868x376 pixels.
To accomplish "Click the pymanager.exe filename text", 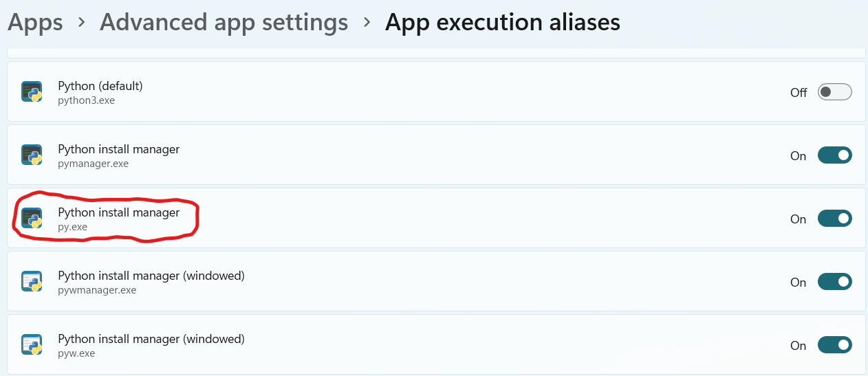I will pos(93,164).
